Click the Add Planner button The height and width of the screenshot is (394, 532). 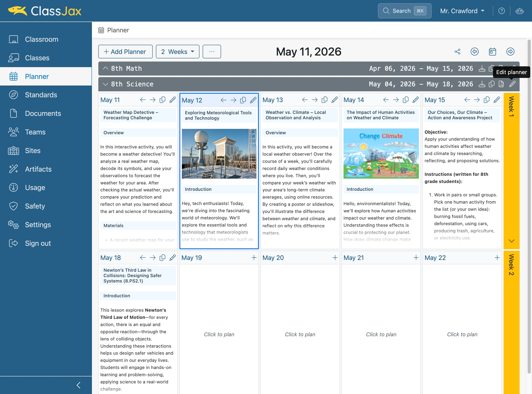coord(125,52)
